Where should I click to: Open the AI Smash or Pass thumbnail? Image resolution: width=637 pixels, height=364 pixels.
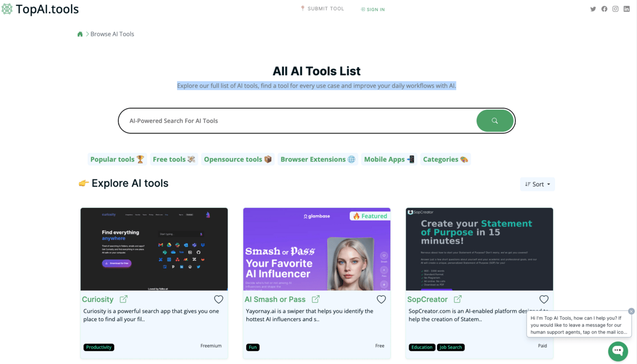click(x=317, y=249)
